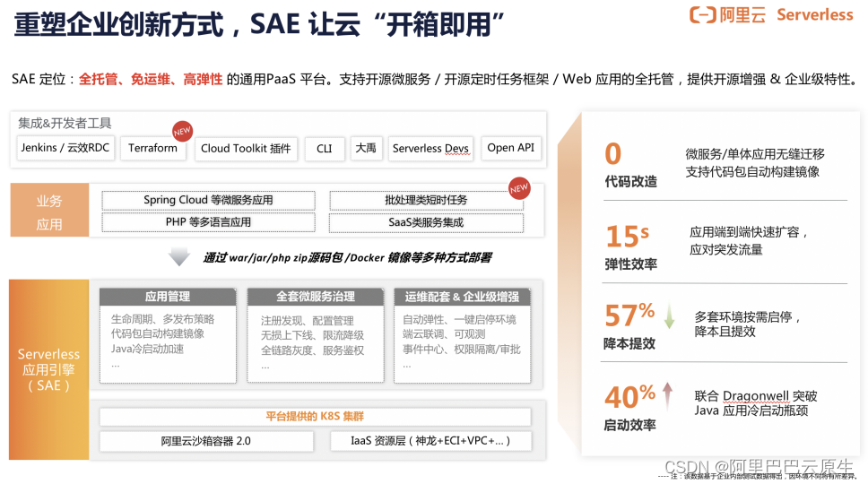868x484 pixels.
Task: Click the red text 全托管、免运维、高弹性
Action: click(x=151, y=80)
